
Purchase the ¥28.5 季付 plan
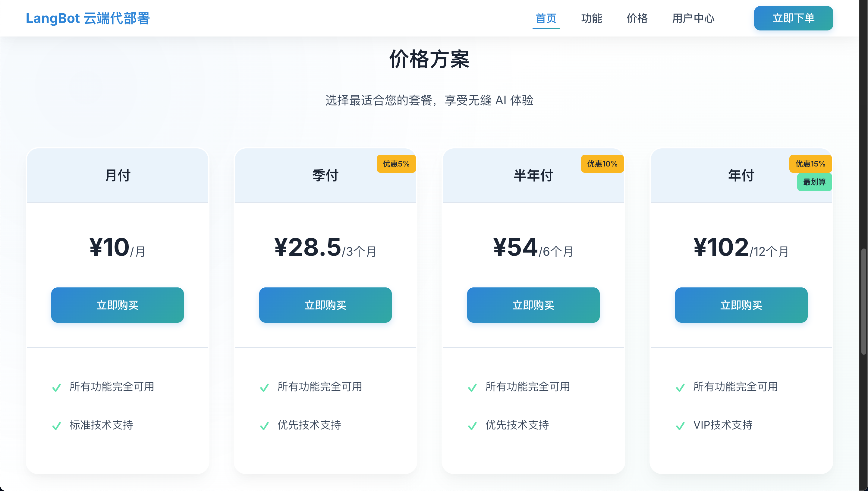coord(325,305)
